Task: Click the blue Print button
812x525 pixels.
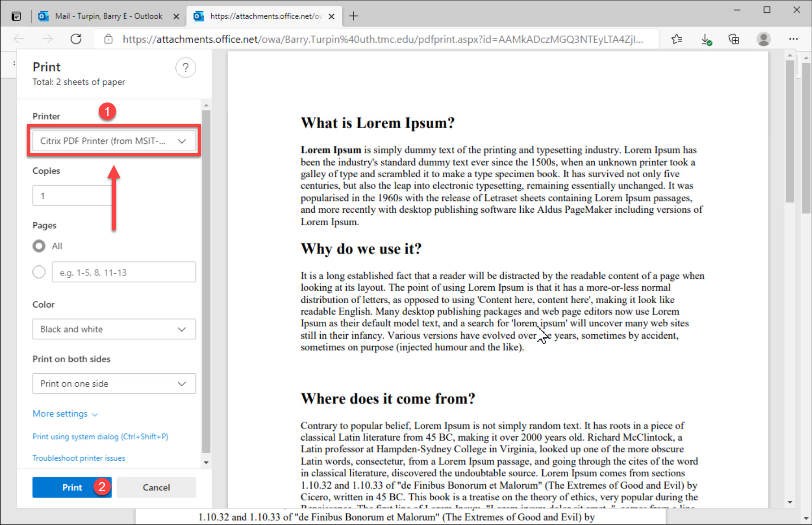Action: (x=71, y=487)
